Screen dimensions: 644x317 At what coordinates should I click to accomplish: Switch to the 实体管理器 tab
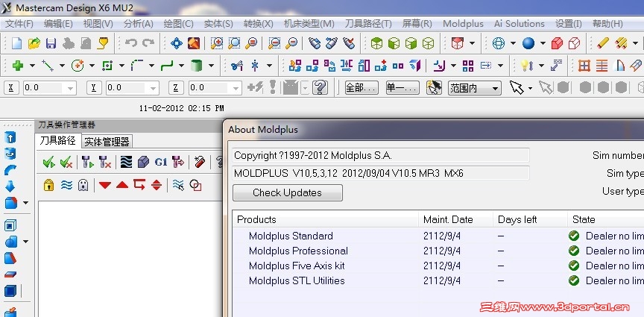[107, 142]
